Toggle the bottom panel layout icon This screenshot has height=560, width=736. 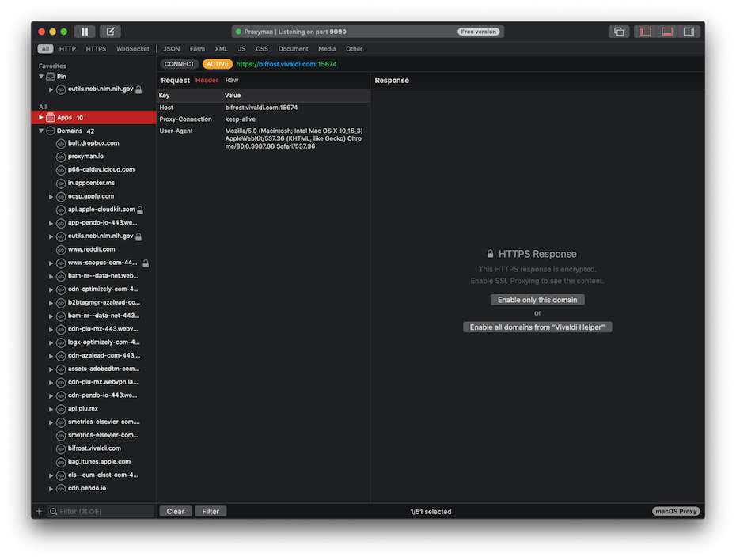tap(667, 32)
